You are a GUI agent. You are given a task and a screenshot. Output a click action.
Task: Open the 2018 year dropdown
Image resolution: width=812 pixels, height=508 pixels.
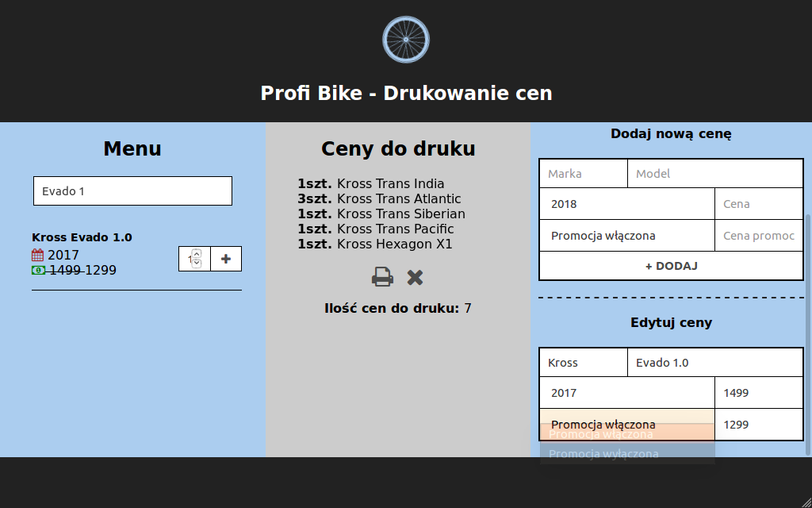point(627,204)
